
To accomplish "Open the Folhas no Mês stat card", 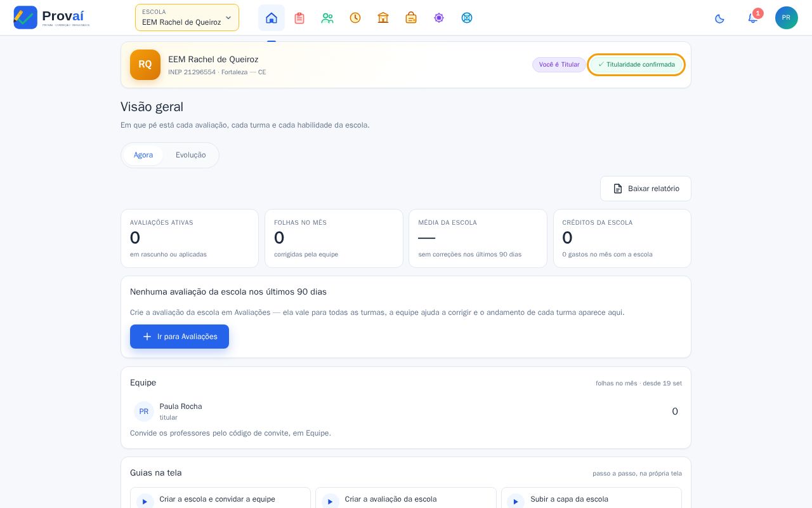I will (x=334, y=238).
